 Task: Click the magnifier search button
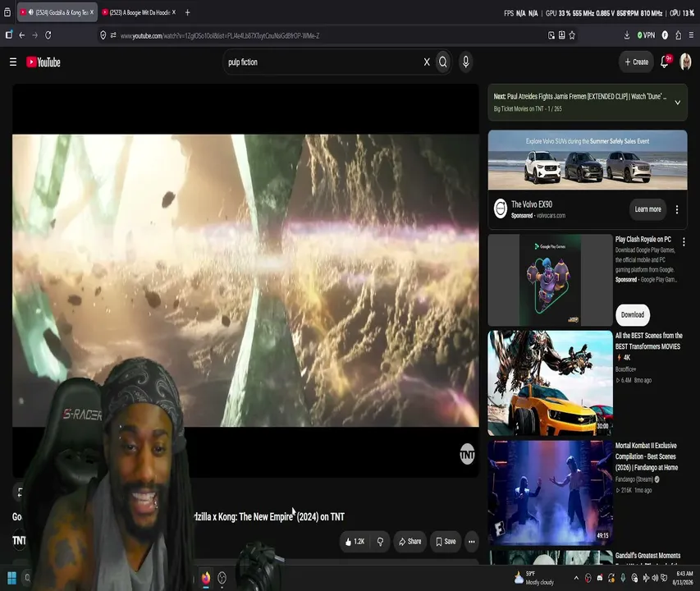click(442, 62)
